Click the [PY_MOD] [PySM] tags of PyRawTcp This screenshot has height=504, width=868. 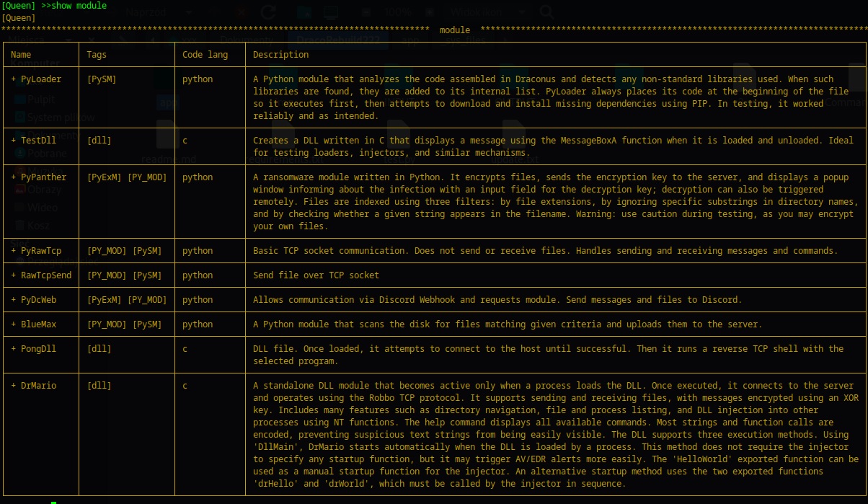click(x=124, y=251)
